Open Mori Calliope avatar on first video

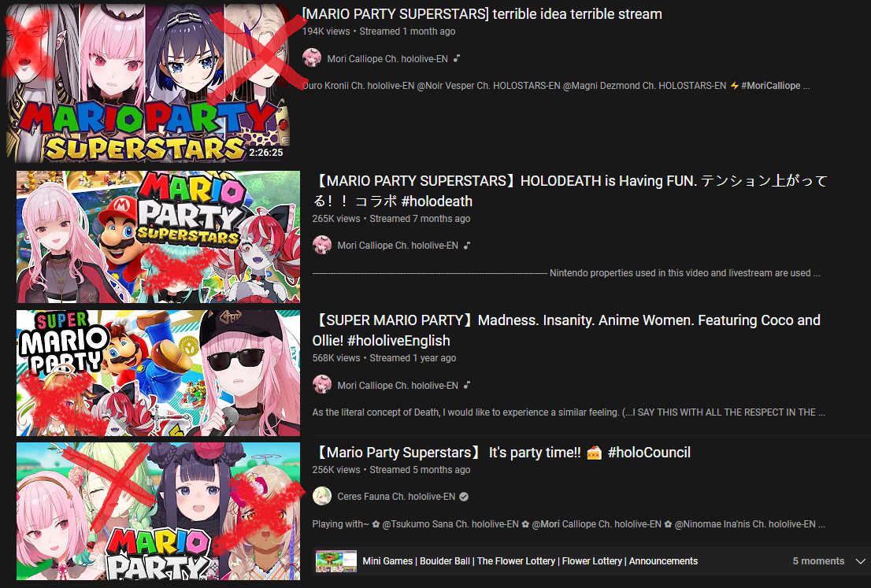coord(312,57)
